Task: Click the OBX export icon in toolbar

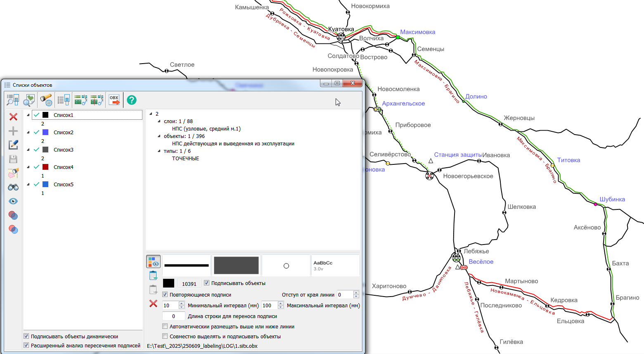Action: tap(114, 100)
